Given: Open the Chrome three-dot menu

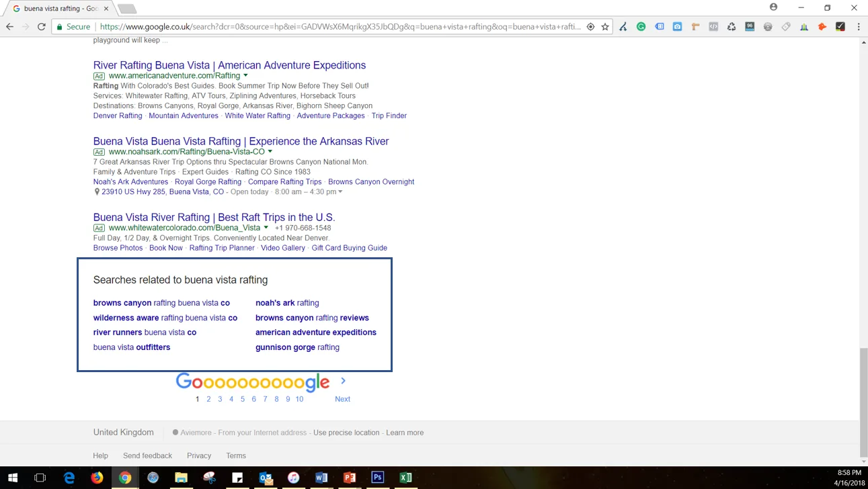Looking at the screenshot, I should (859, 26).
